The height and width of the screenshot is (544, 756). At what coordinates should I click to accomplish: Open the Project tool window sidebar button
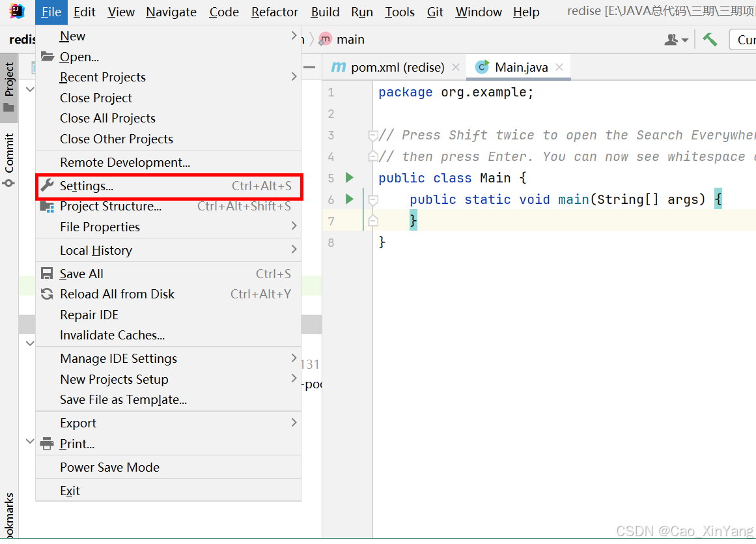point(9,87)
